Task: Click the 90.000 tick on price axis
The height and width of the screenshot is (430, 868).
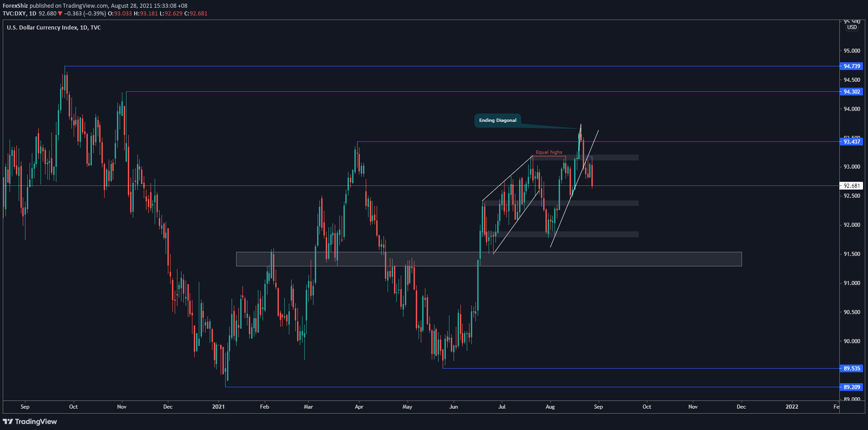Action: tap(852, 341)
